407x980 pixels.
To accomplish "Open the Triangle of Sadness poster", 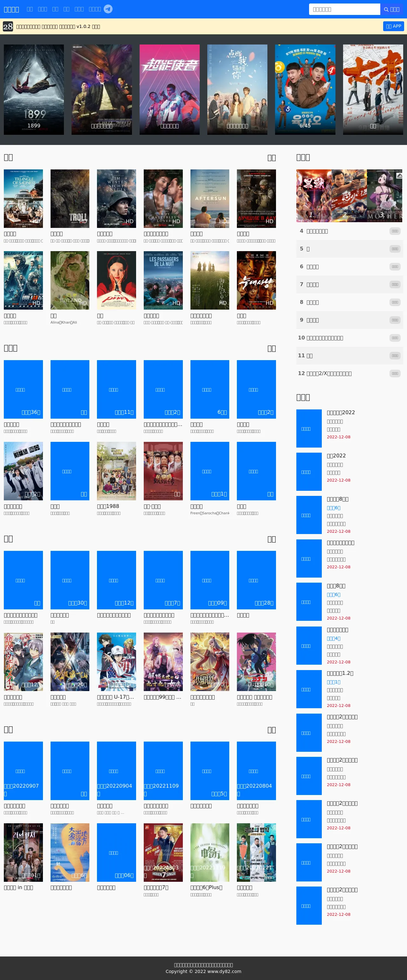I will [23, 199].
